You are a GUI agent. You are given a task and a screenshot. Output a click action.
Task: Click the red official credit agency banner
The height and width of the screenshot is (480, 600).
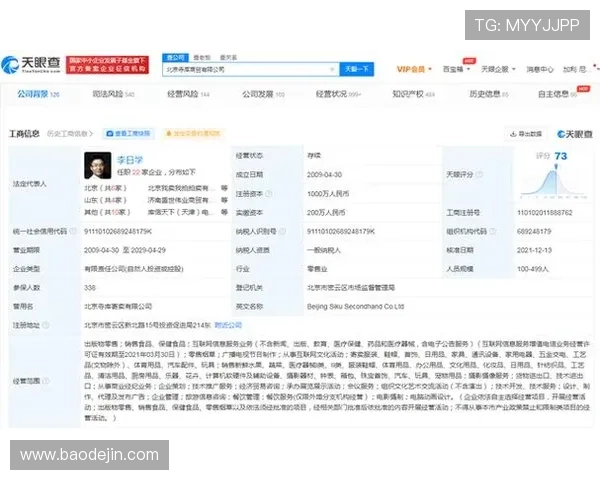click(x=108, y=65)
